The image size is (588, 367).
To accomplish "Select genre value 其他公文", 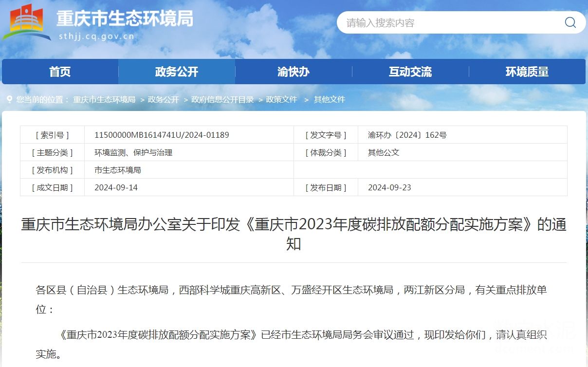I will pos(384,152).
